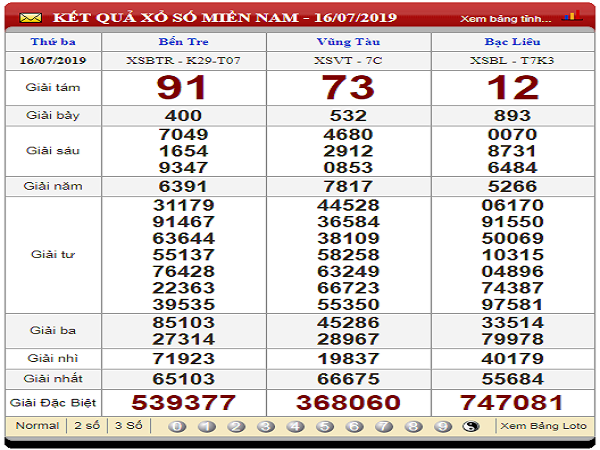Click giải tư number 58258

[348, 255]
